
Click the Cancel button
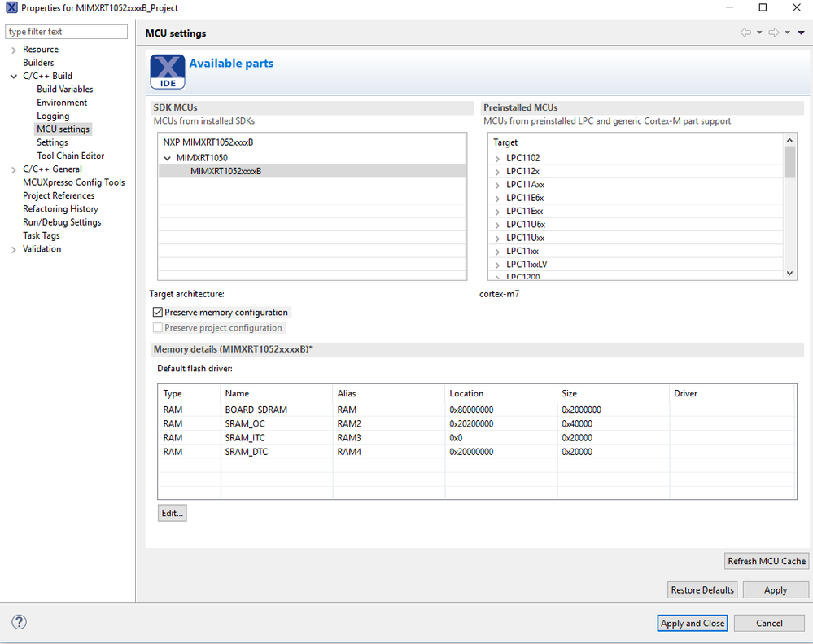coord(769,624)
